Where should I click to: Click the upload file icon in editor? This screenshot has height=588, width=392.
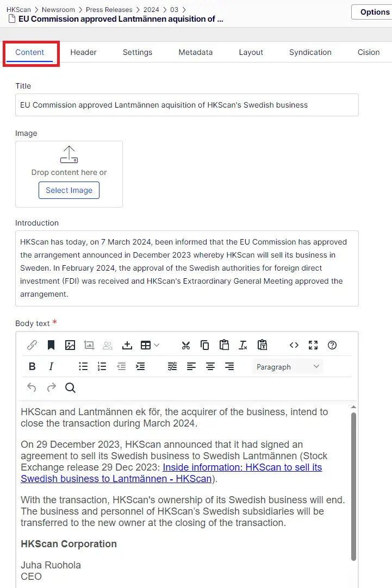pyautogui.click(x=127, y=345)
